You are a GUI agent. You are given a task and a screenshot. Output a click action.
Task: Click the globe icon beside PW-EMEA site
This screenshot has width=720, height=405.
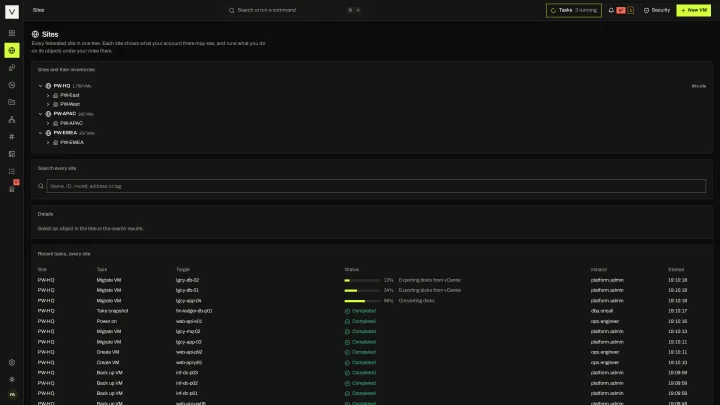48,133
